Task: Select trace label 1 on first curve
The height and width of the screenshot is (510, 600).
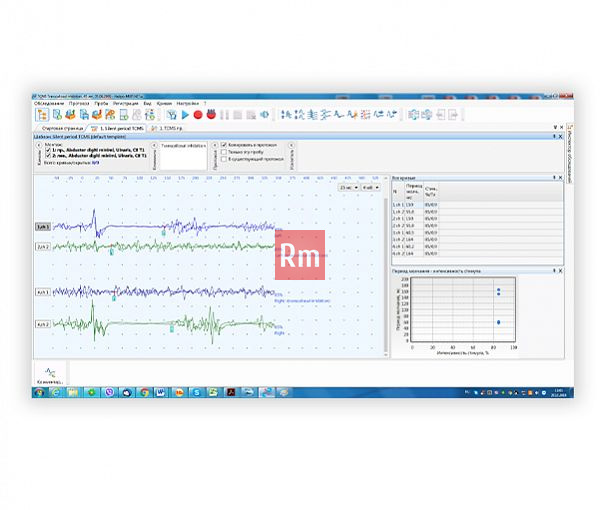Action: [43, 227]
